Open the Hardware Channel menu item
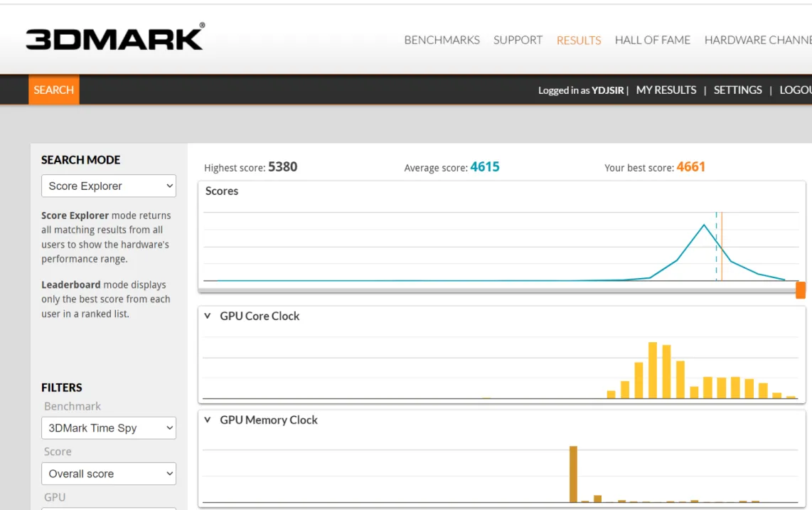Screen dimensions: 812x510 pyautogui.click(x=757, y=40)
